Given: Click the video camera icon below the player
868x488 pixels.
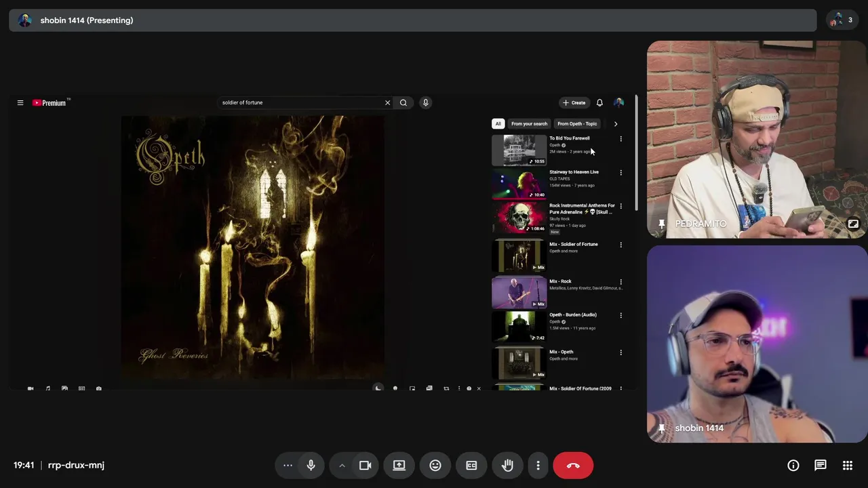Looking at the screenshot, I should coord(31,389).
